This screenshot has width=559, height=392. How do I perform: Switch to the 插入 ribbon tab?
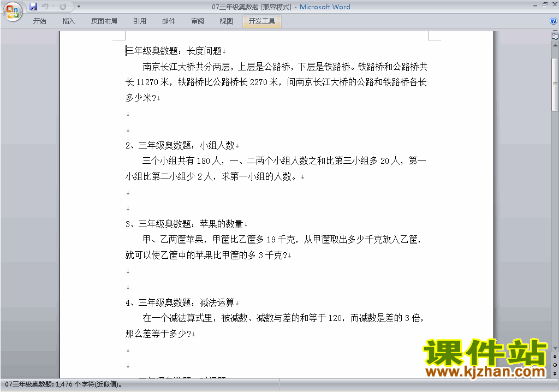coord(68,21)
